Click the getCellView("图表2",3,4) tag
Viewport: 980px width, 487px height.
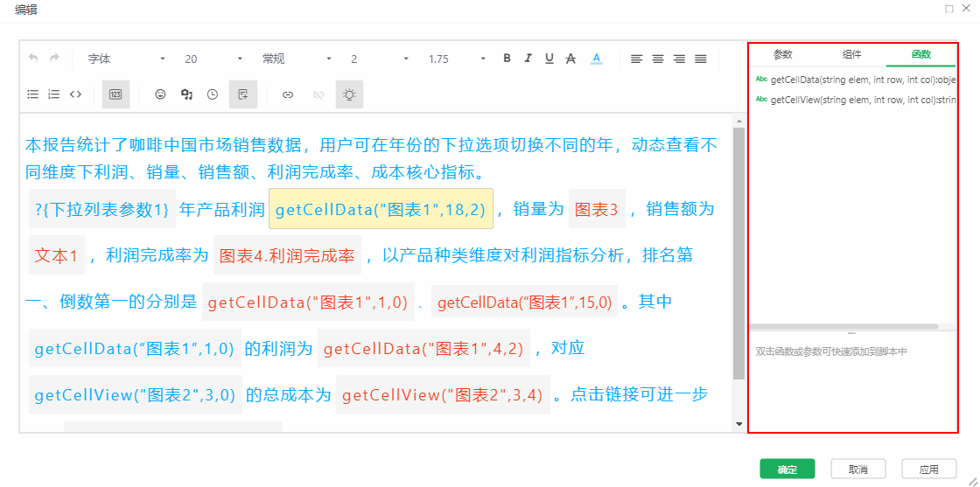pyautogui.click(x=443, y=394)
